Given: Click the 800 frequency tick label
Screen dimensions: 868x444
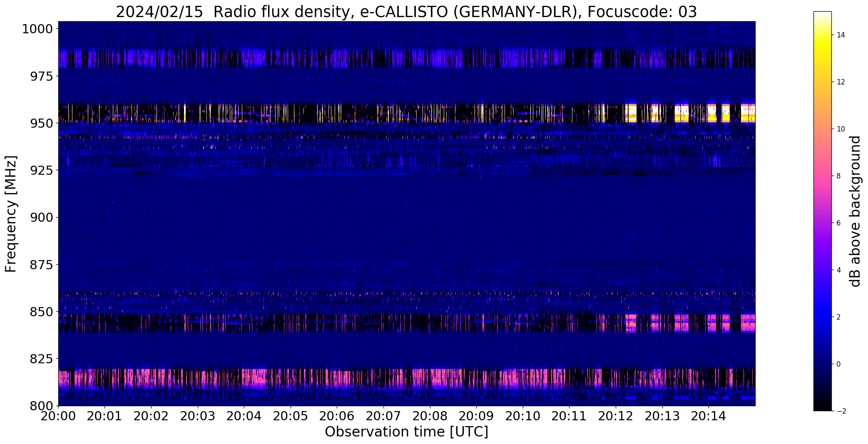Looking at the screenshot, I should tap(41, 405).
